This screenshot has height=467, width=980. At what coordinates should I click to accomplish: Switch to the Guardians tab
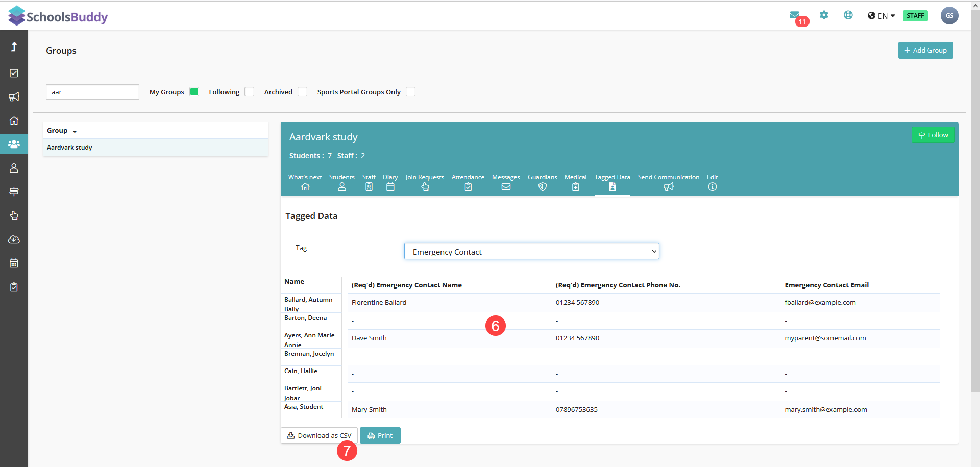(542, 182)
